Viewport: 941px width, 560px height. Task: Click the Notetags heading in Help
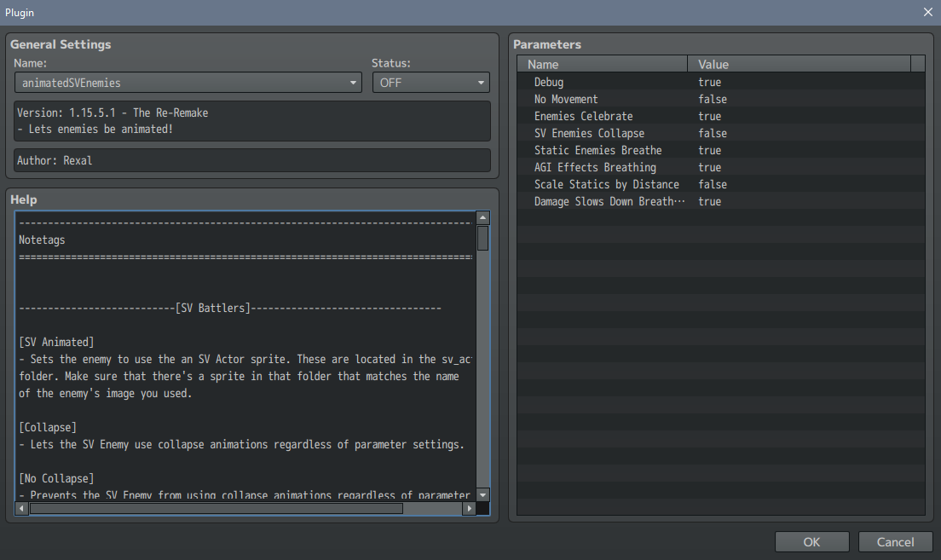click(x=42, y=240)
